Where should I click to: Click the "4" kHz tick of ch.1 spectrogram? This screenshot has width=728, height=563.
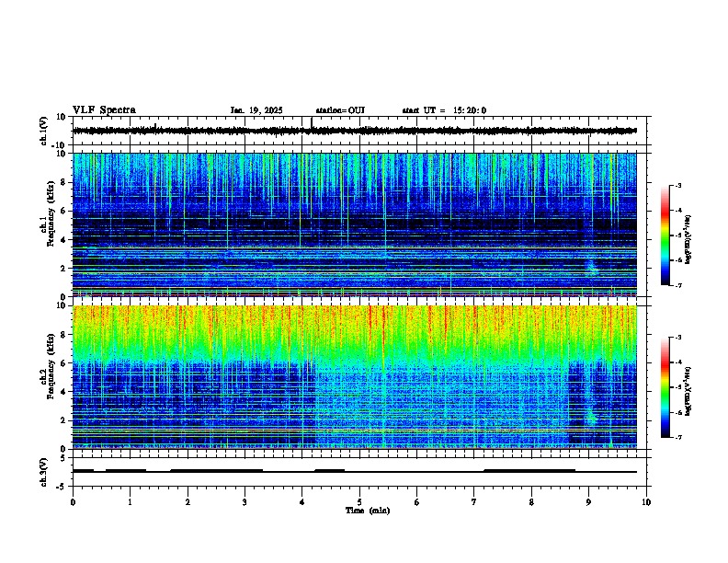63,240
